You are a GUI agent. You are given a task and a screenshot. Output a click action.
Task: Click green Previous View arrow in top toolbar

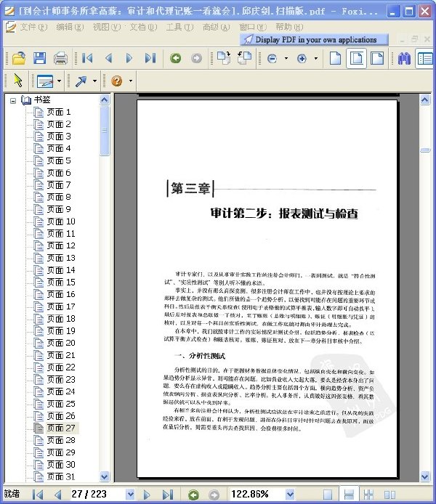(176, 58)
